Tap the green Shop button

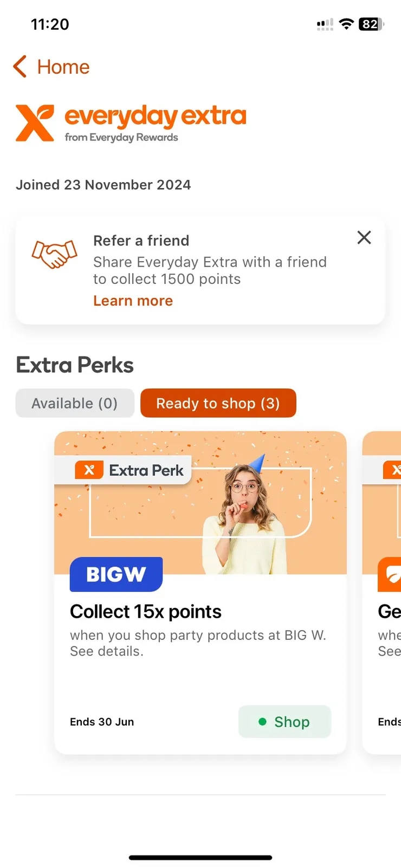284,722
